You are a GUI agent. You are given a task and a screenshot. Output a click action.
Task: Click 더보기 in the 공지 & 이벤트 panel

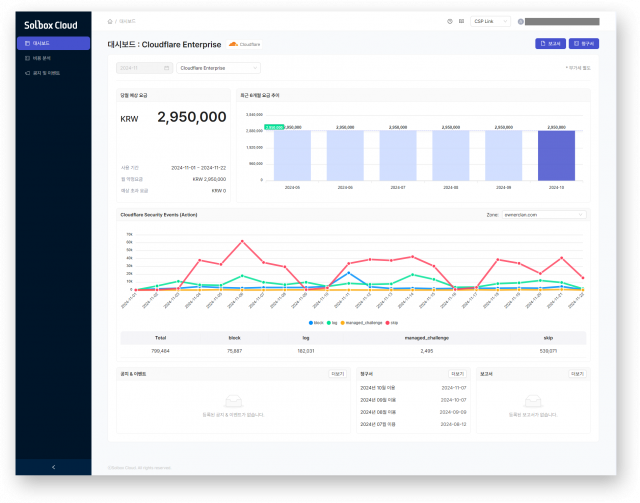[x=338, y=374]
